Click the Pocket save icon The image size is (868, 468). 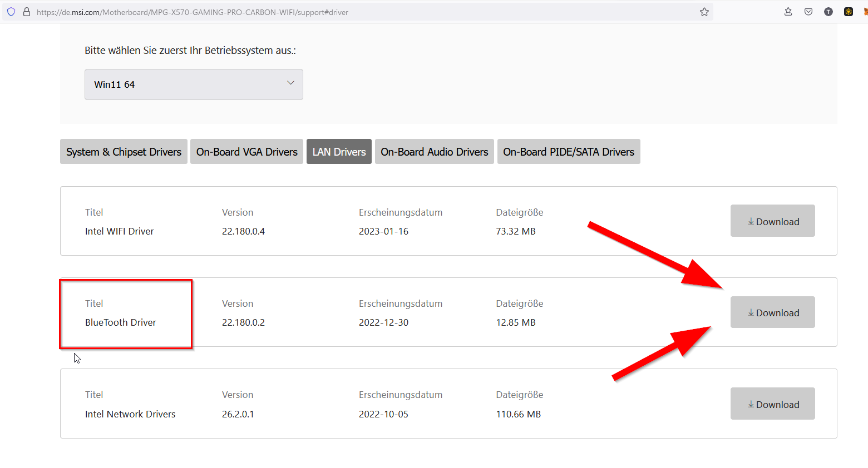[x=808, y=12]
